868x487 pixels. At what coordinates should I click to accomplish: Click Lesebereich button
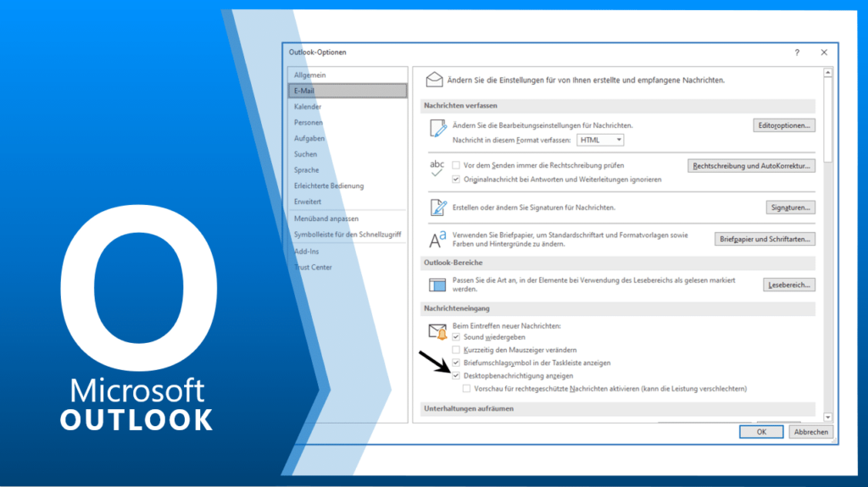pos(789,285)
